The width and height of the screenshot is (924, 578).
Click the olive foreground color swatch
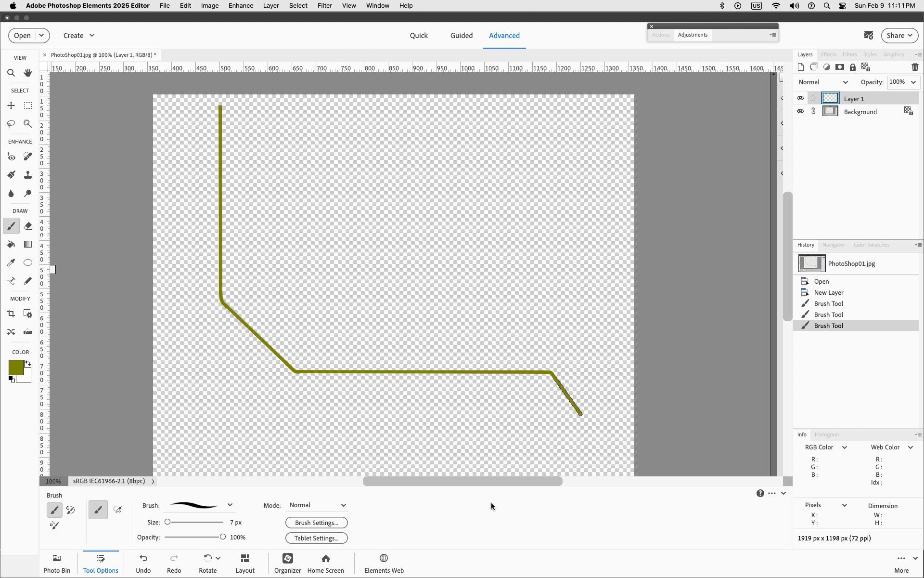pos(16,367)
